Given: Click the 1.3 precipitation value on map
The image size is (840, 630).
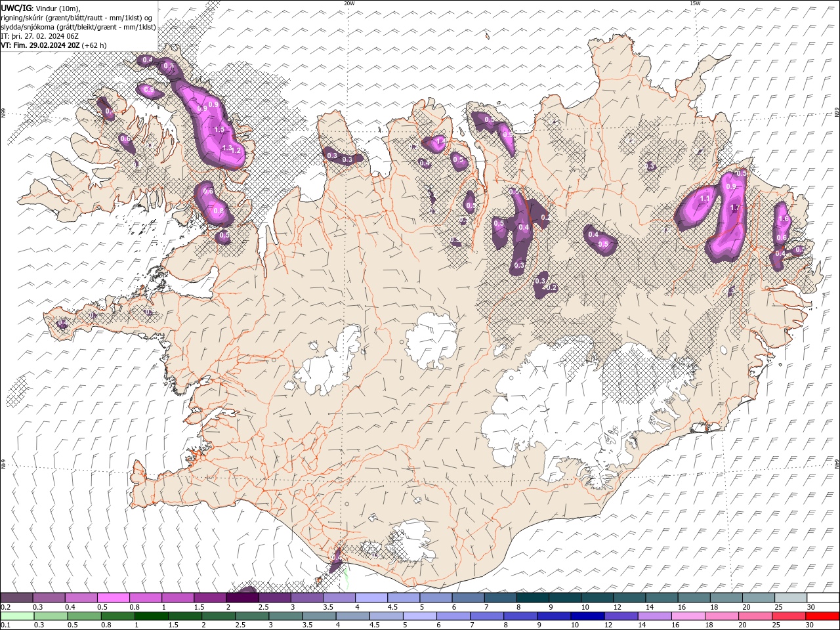Looking at the screenshot, I should click(227, 148).
